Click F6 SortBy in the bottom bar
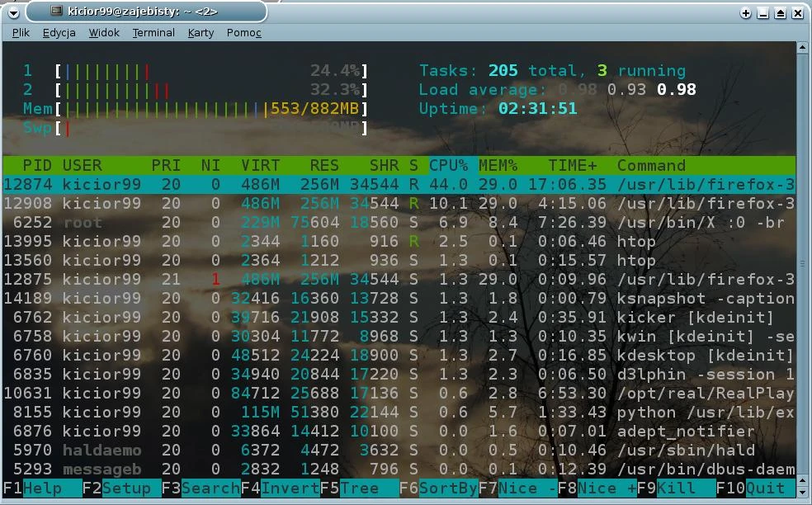812x505 pixels. pyautogui.click(x=439, y=488)
